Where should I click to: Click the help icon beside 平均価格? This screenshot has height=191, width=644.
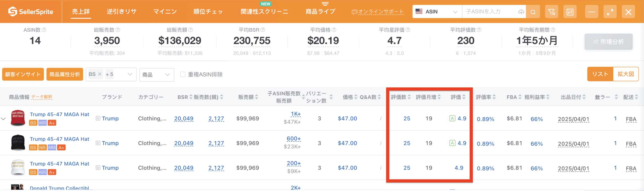point(334,30)
